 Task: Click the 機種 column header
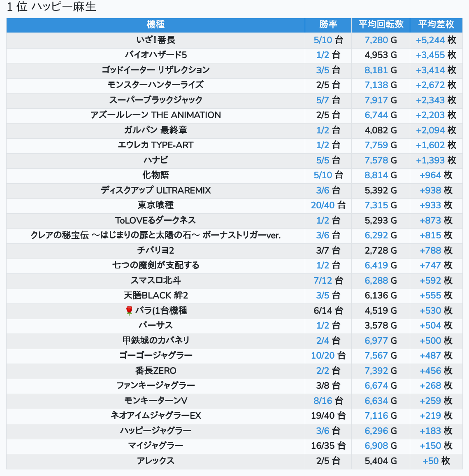156,25
